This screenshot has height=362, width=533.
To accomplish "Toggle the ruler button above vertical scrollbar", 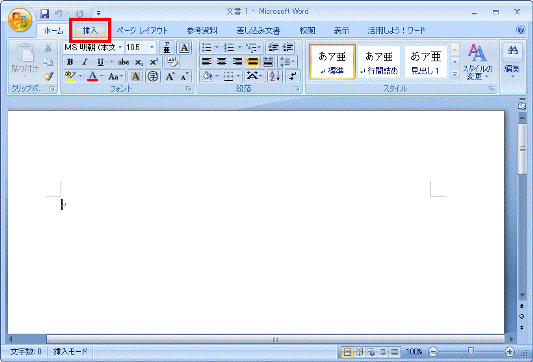I will (x=522, y=105).
